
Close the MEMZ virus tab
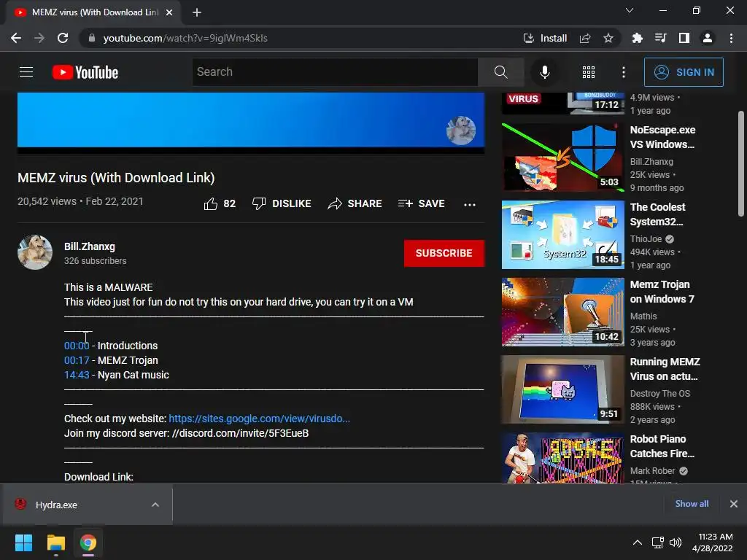(169, 12)
